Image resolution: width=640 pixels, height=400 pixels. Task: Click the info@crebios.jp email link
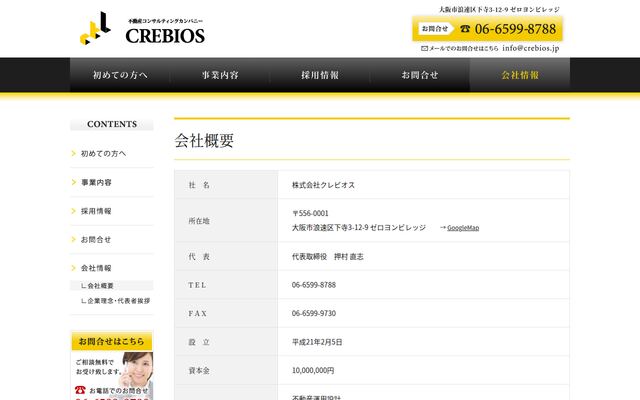coord(531,48)
